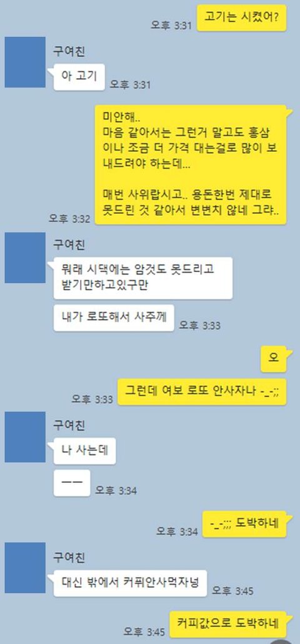
Task: Click the yellow bubble '고기는 시켰어?'
Action: 242,18
